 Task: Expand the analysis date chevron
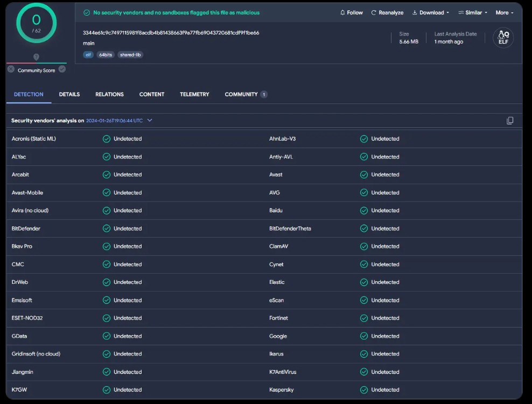click(x=150, y=121)
